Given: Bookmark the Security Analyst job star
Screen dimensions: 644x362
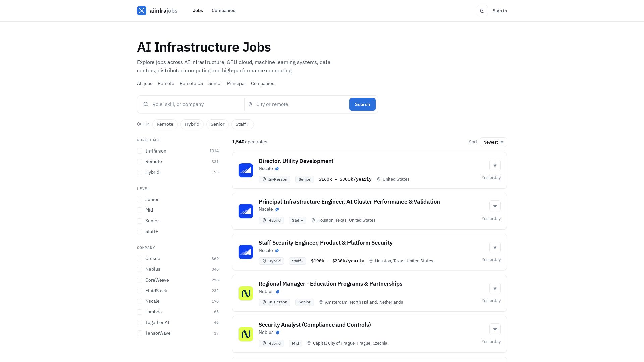Looking at the screenshot, I should [495, 329].
